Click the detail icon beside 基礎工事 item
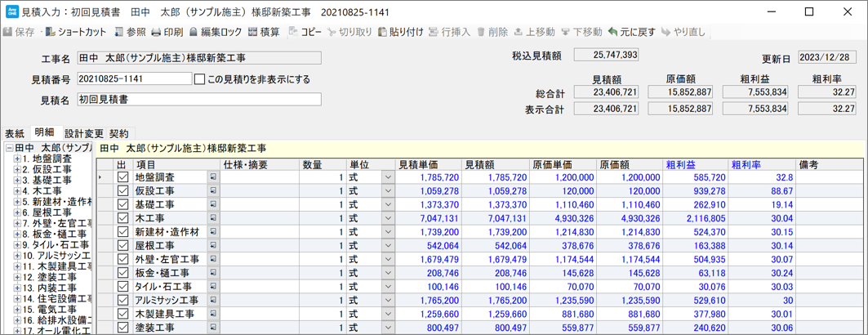The width and height of the screenshot is (868, 335). 212,205
